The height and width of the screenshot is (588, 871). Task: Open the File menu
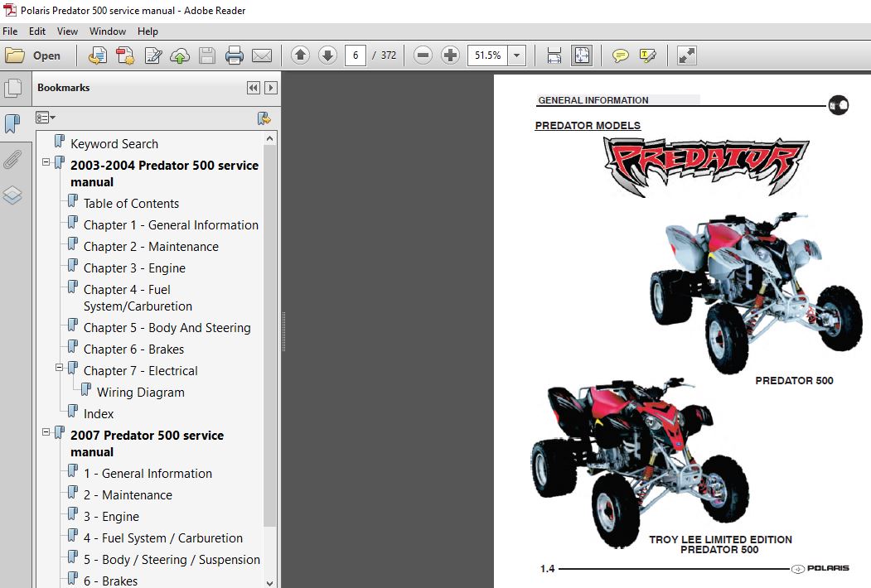point(10,31)
